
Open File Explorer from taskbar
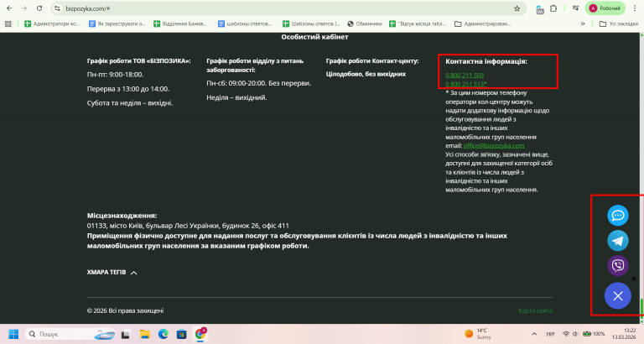(x=144, y=334)
